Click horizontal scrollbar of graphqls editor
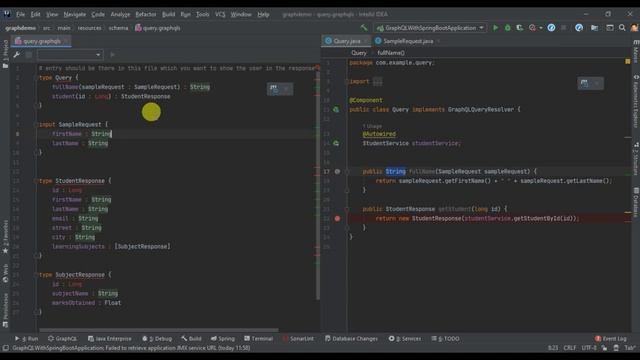Viewport: 640px width, 360px height. pyautogui.click(x=159, y=330)
